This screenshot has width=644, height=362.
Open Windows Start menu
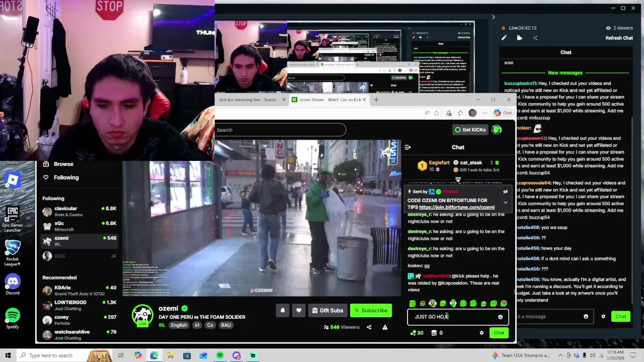[x=8, y=355]
